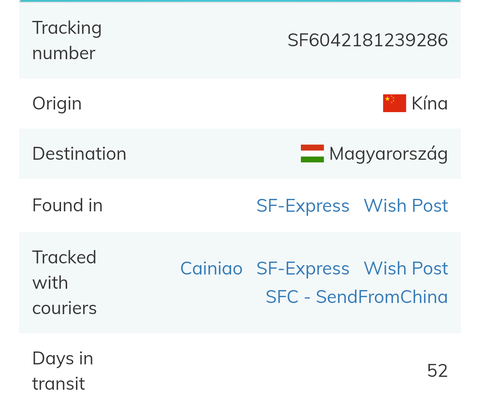Open SF-Express in Tracked with couriers row
The width and height of the screenshot is (480, 416).
[303, 268]
